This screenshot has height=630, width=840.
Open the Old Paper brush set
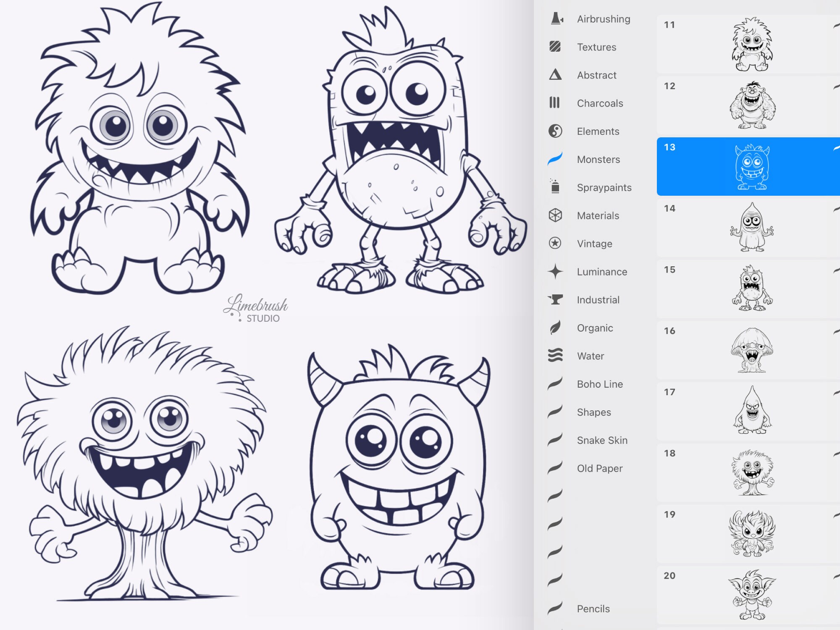[x=600, y=468]
